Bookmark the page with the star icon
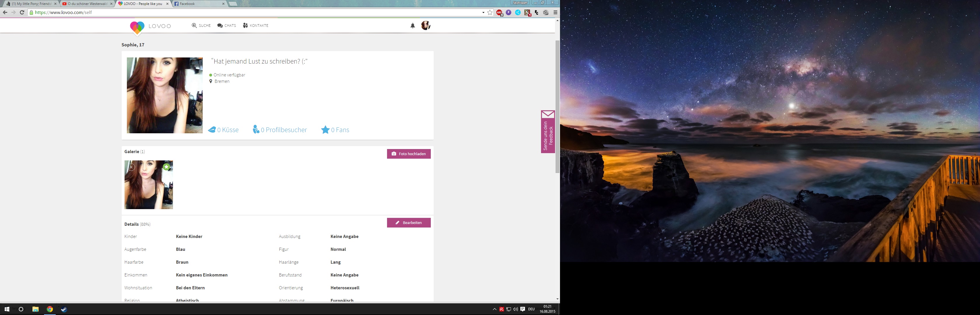Screen dimensions: 980x315 click(490, 13)
